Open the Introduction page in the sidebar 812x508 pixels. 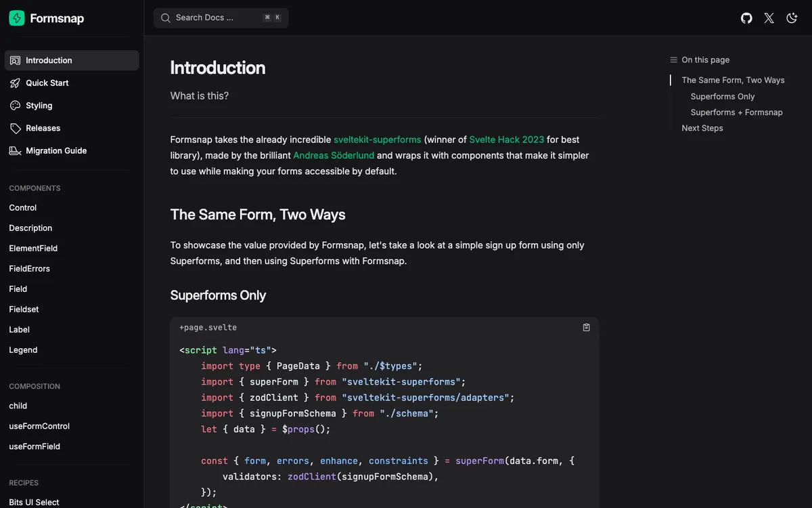point(72,60)
